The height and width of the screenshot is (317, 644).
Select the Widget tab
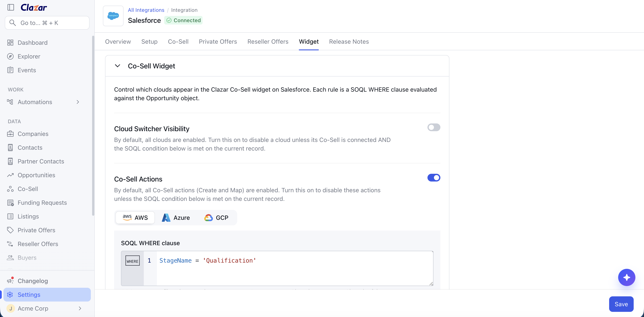pos(309,42)
